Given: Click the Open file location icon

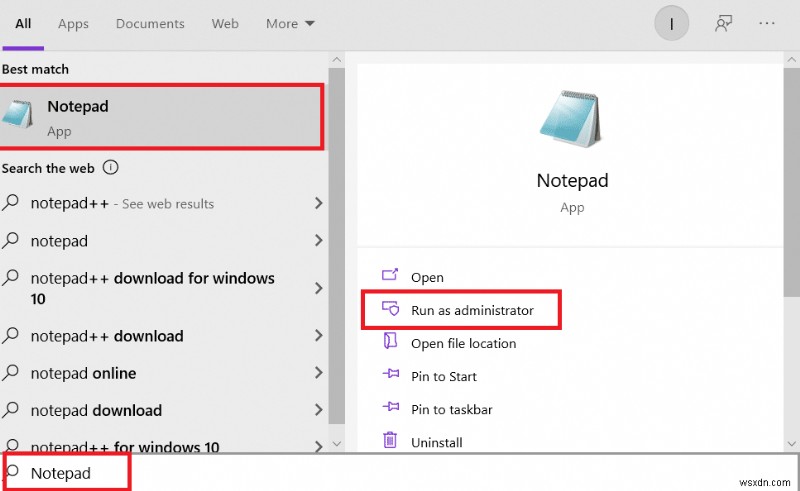Looking at the screenshot, I should [390, 343].
